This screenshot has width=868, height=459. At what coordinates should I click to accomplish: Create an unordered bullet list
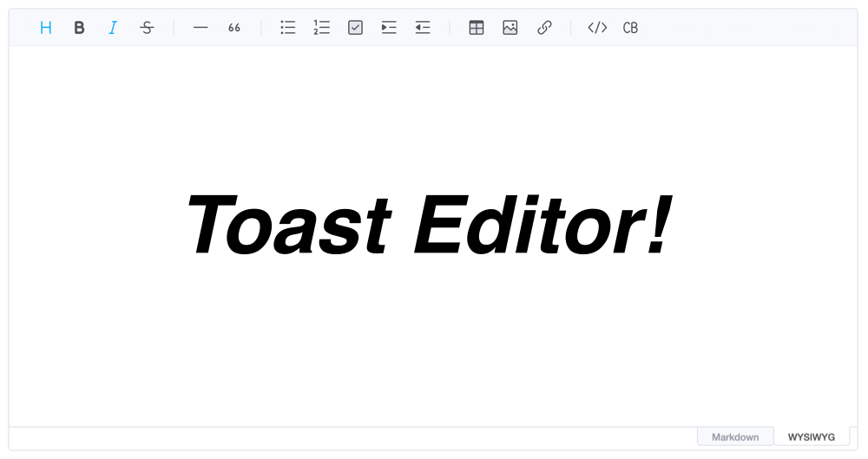click(288, 28)
